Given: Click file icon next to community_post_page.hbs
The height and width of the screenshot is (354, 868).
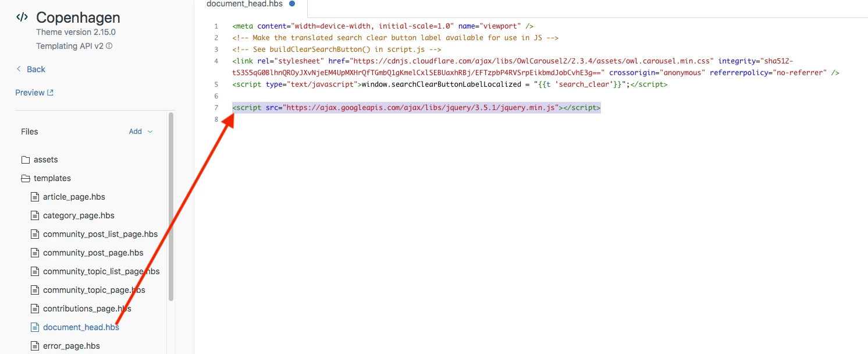Looking at the screenshot, I should (35, 253).
